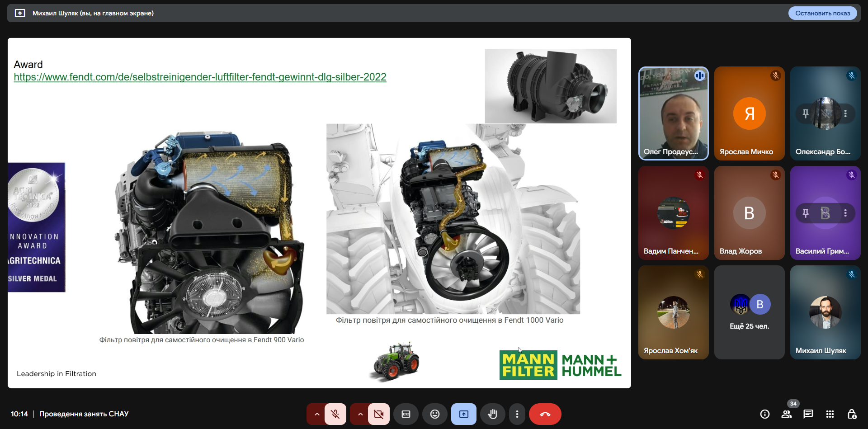Screen dimensions: 868x429
Task: Toggle the microphone mute button
Action: point(335,414)
